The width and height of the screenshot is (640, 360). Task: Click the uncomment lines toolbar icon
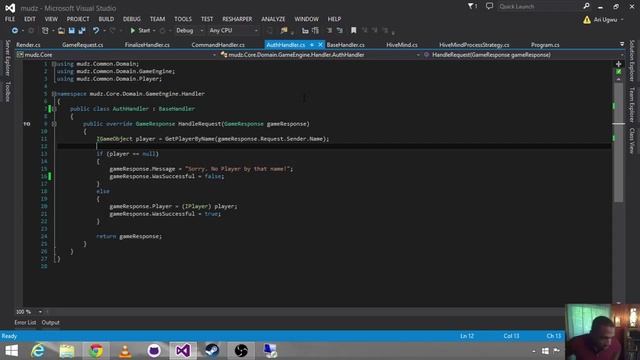[x=340, y=31]
